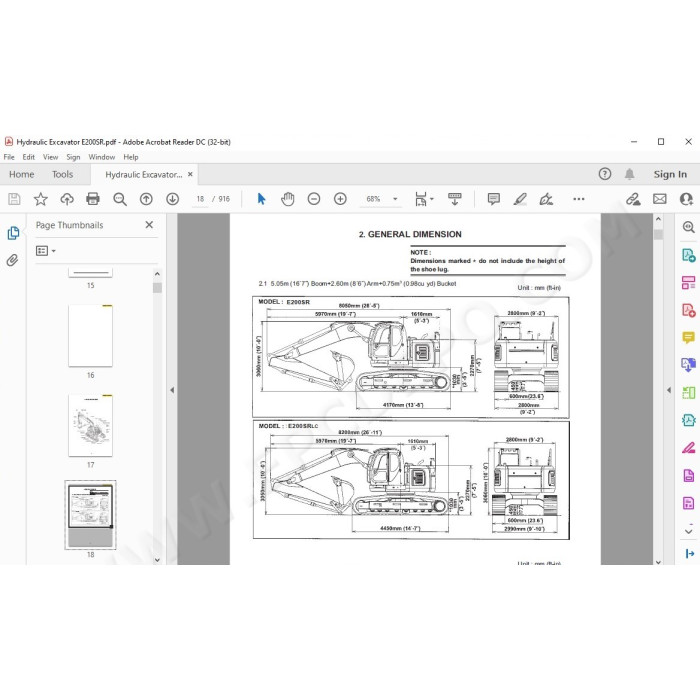Click the share link icon
Screen dimensions: 700x700
click(x=633, y=199)
